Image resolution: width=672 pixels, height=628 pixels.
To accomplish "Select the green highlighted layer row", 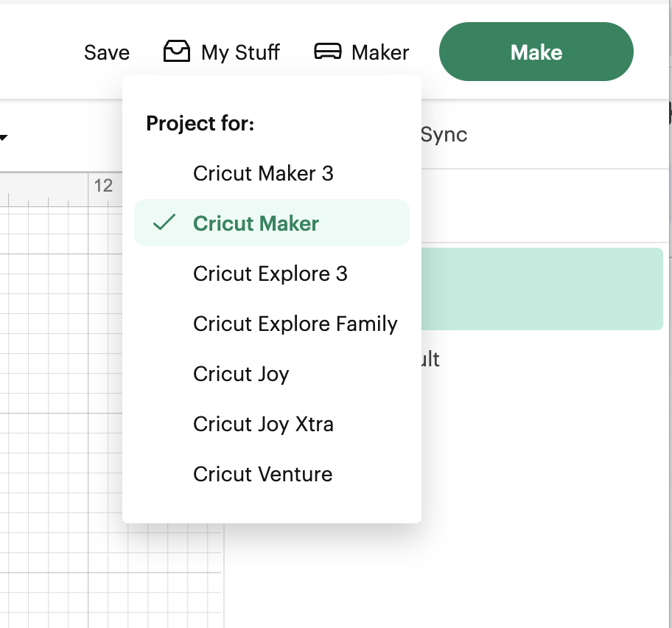I will (x=542, y=289).
